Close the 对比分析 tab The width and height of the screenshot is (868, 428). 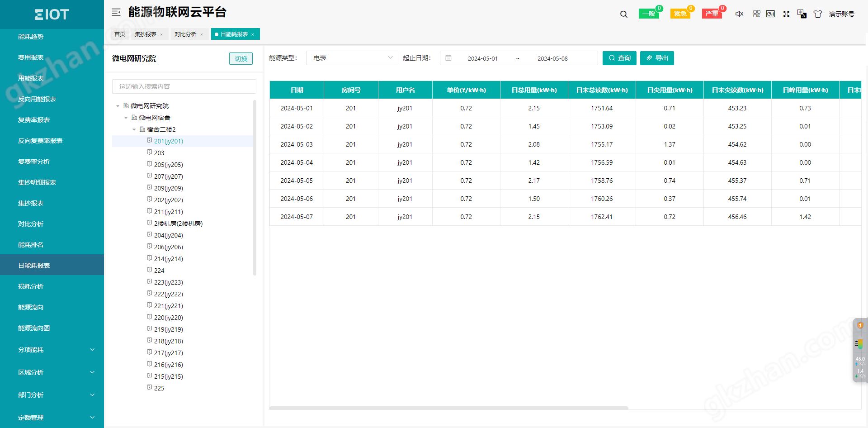click(x=202, y=34)
